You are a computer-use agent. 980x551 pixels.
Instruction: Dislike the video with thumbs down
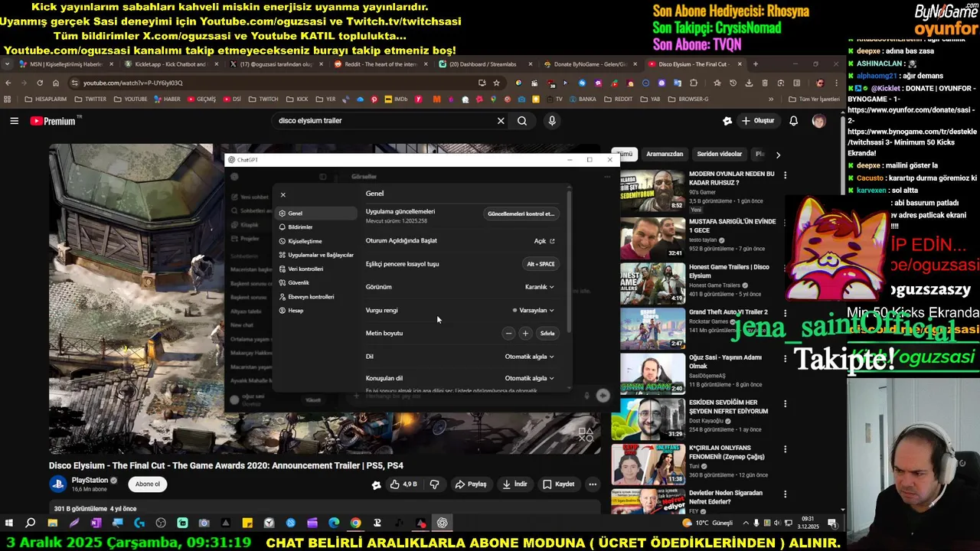point(434,484)
